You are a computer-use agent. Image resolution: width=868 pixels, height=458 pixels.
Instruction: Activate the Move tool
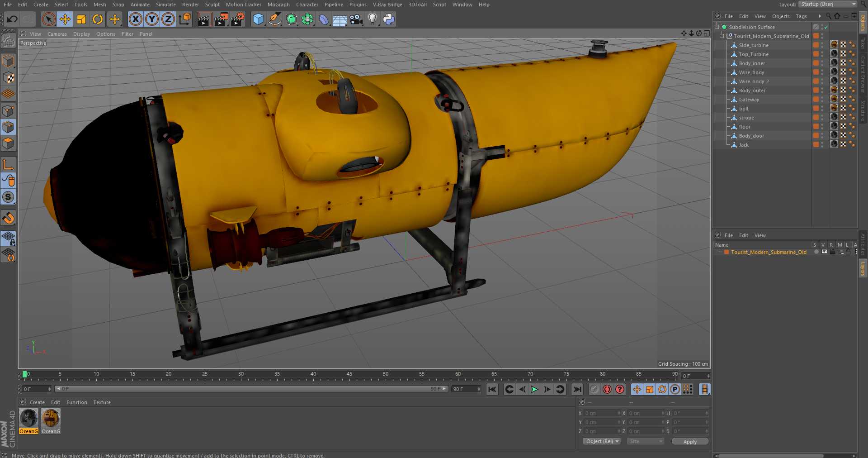tap(65, 19)
